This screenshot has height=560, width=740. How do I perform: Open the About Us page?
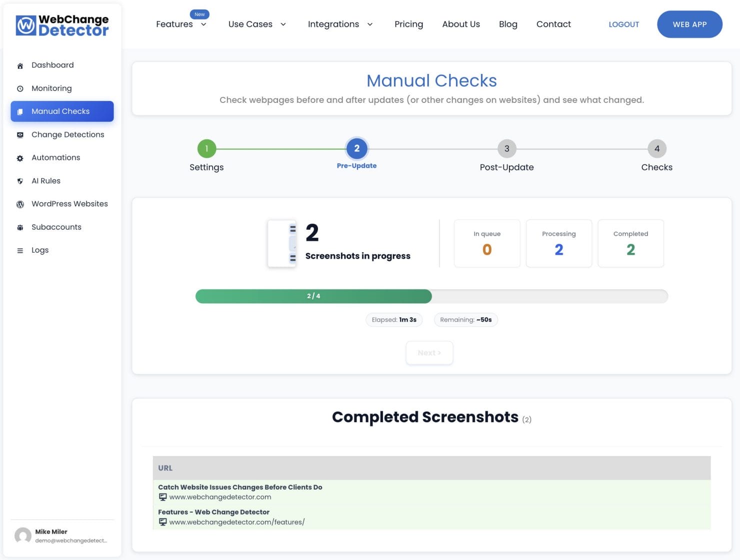(x=460, y=24)
